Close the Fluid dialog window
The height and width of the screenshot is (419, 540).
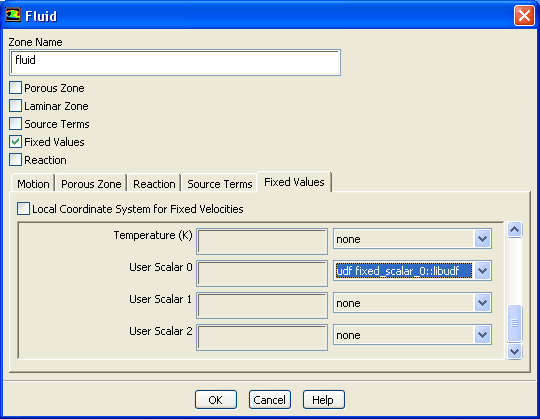[x=524, y=16]
